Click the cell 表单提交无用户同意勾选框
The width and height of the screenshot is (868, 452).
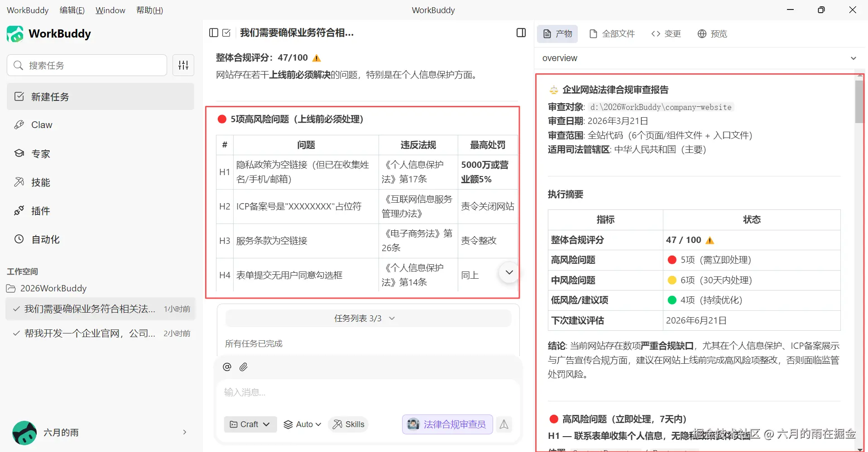306,275
